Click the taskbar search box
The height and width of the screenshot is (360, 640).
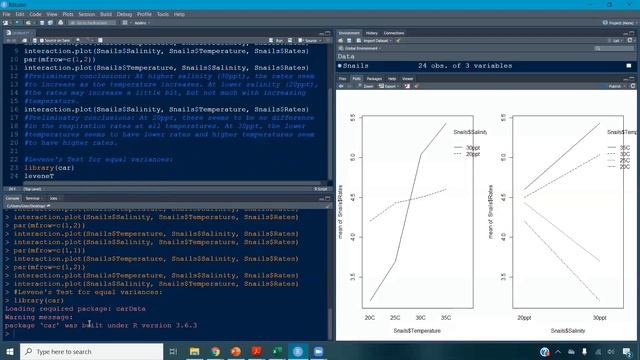coord(91,351)
